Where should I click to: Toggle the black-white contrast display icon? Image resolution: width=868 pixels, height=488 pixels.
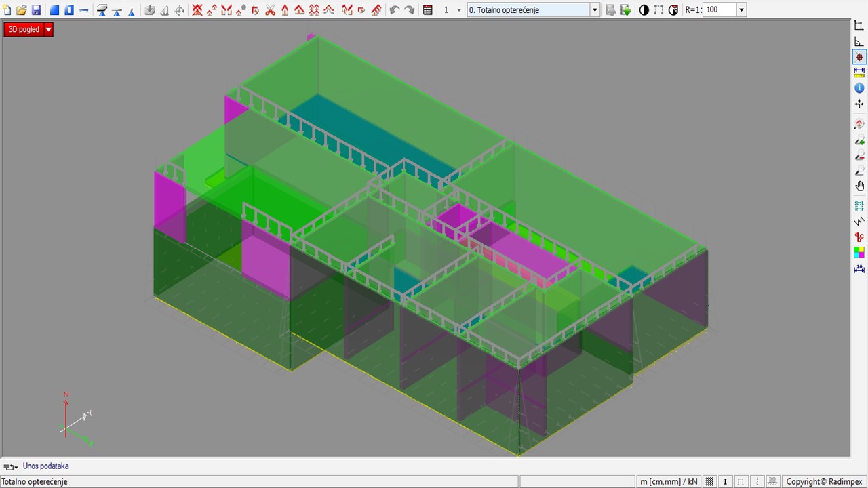(644, 10)
